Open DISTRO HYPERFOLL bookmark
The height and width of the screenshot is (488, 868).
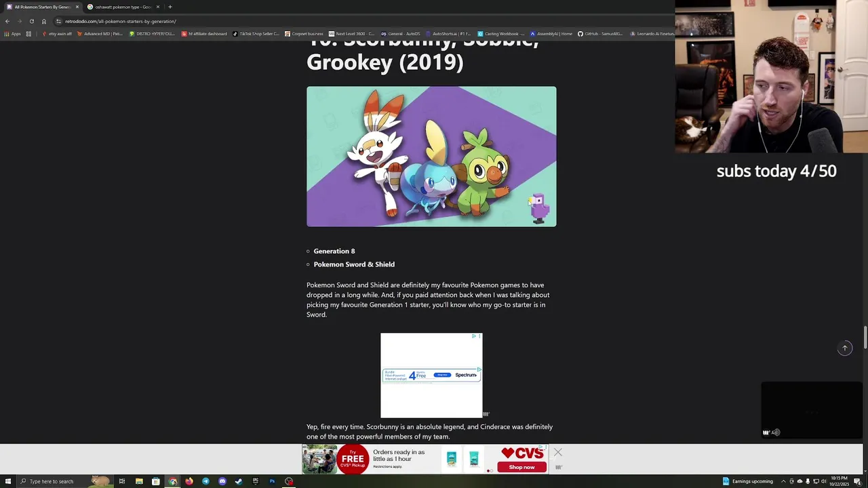(152, 34)
